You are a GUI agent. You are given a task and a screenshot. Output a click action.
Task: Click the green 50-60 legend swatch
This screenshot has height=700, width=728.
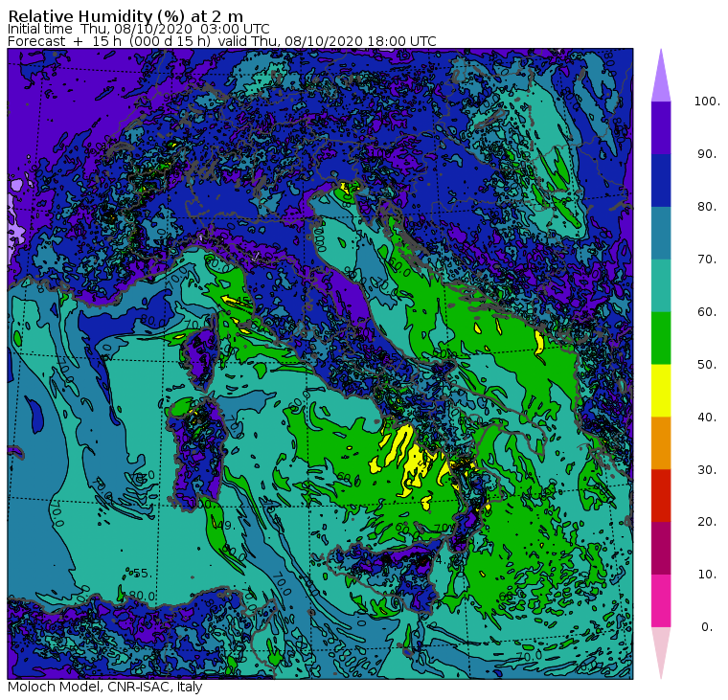click(x=661, y=338)
